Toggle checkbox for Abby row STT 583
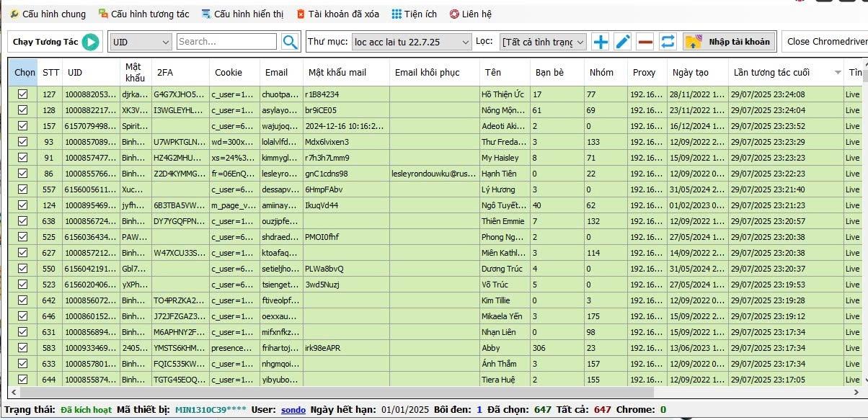 [x=22, y=348]
